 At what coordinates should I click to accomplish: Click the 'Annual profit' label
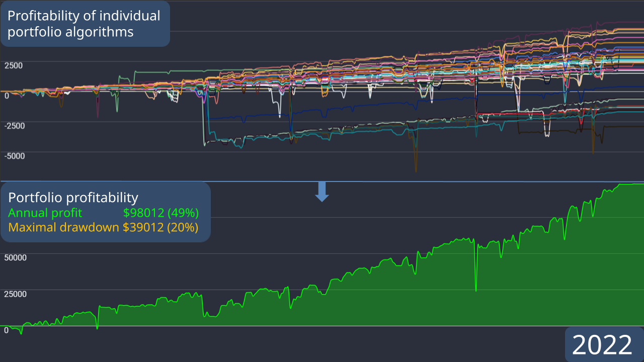click(x=45, y=213)
